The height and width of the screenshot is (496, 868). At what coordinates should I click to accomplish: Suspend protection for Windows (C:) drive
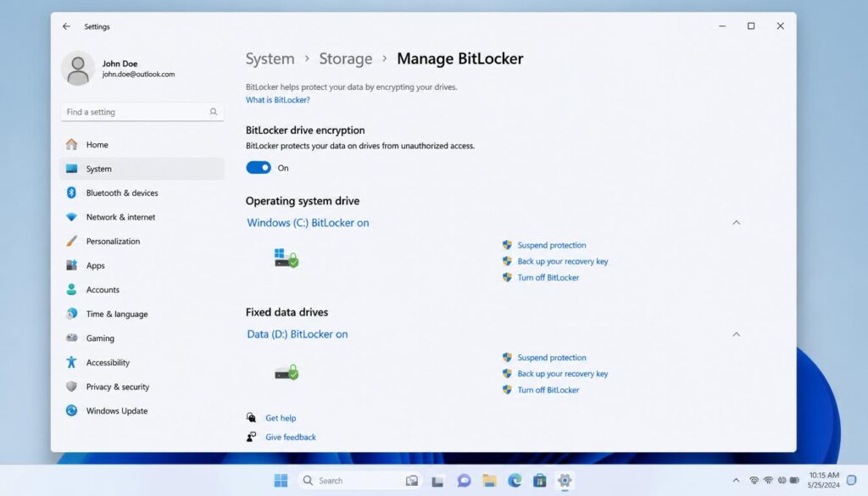pos(552,245)
